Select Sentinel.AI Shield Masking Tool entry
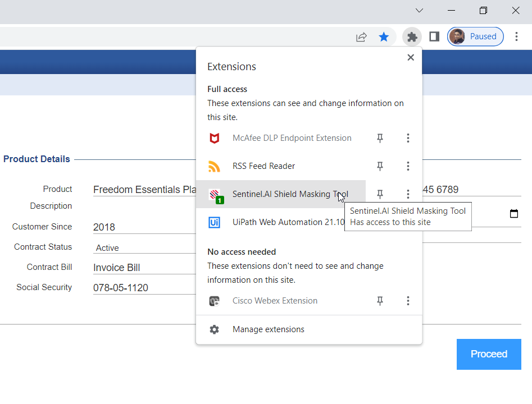This screenshot has height=404, width=532. [281, 194]
